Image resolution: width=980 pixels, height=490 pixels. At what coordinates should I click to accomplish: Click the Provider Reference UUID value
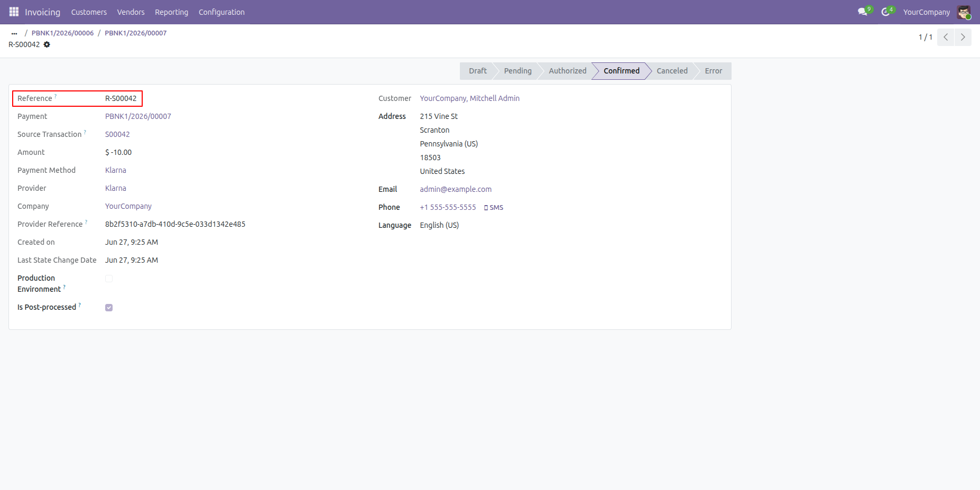(x=175, y=224)
